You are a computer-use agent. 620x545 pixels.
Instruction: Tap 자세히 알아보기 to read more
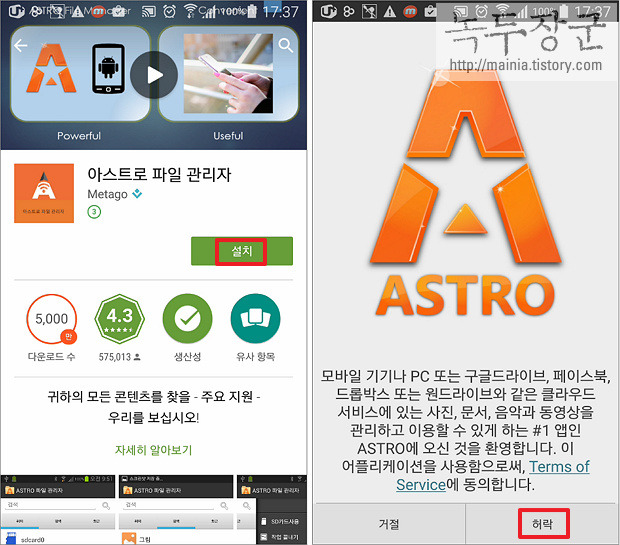[x=153, y=450]
